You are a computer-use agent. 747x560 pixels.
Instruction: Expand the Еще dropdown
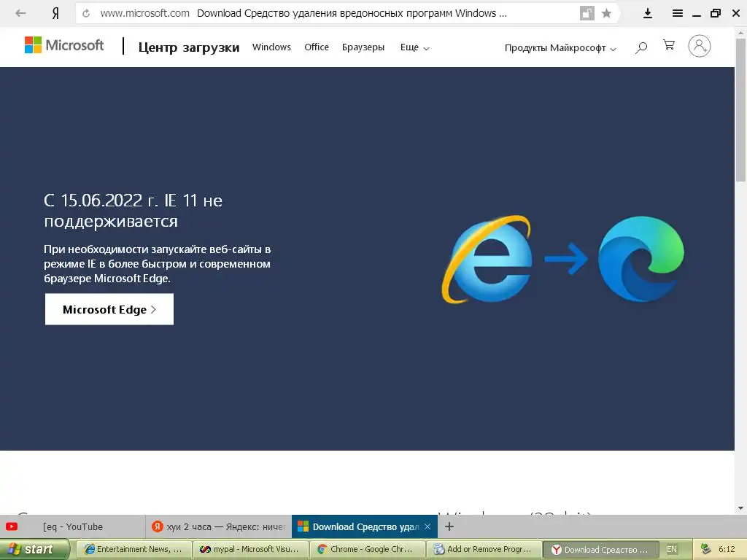tap(414, 47)
